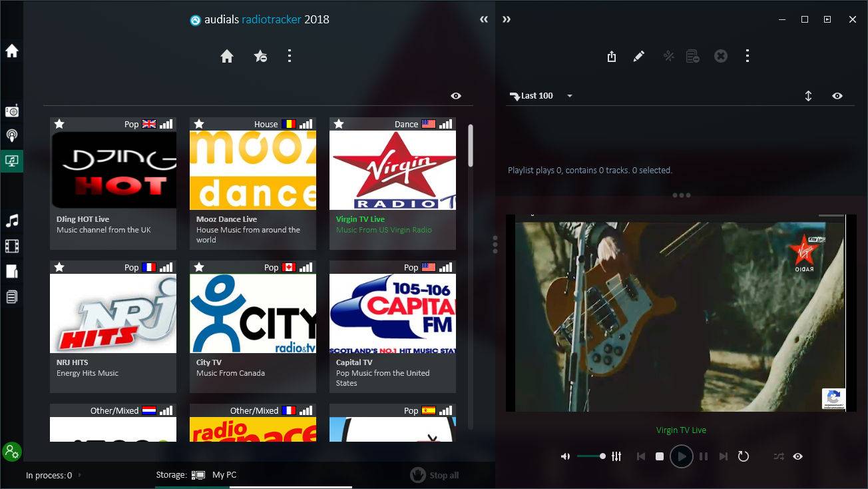Click the previous track button
The image size is (868, 489).
point(641,456)
